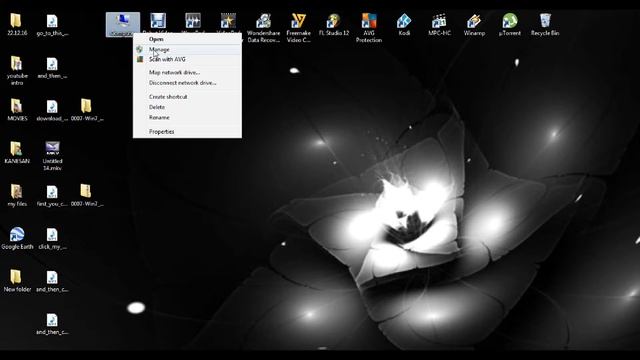Select the WavePad waveform shortcut icon

click(193, 21)
